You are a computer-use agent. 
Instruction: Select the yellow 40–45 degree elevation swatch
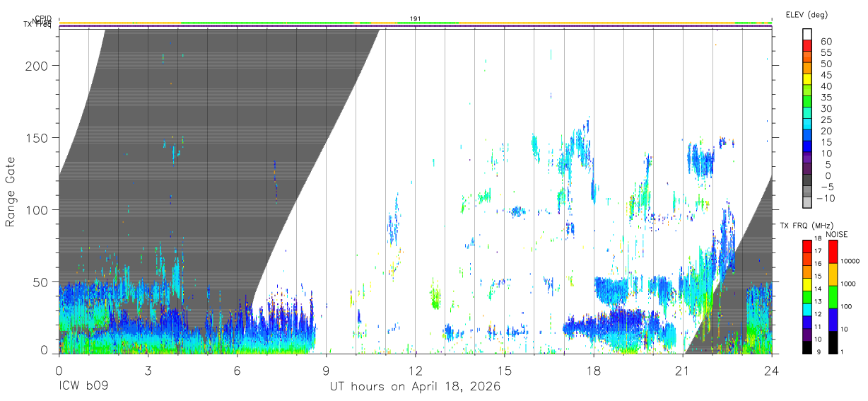coord(808,81)
